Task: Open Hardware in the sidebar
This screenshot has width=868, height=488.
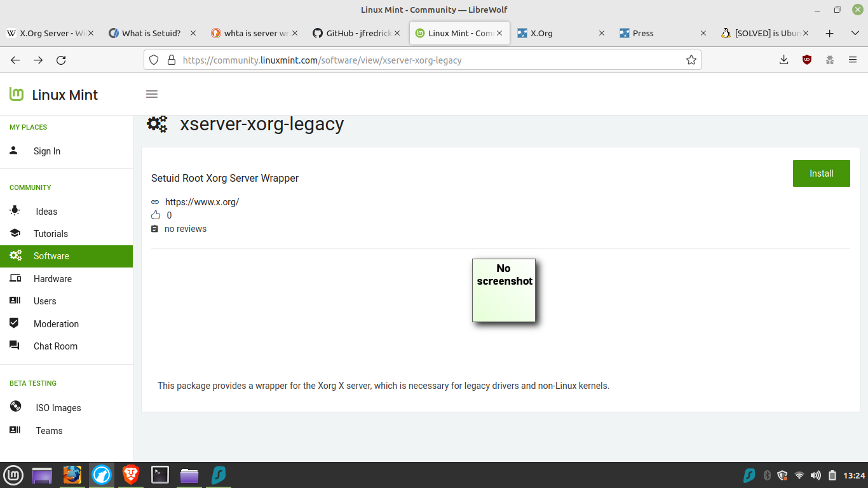Action: pos(66,279)
